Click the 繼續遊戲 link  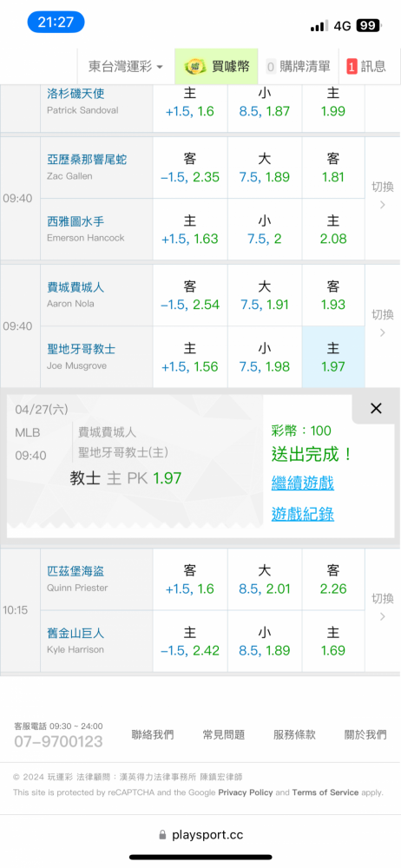[302, 483]
